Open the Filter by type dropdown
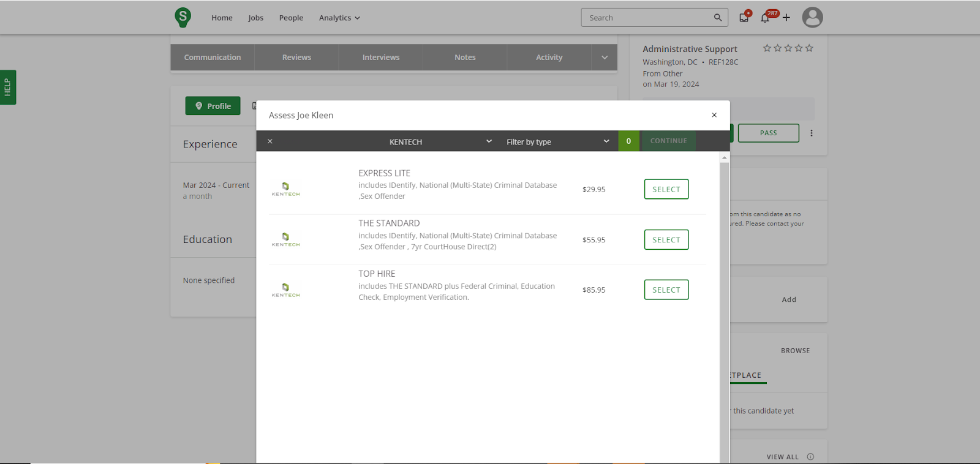Screen dimensions: 980x464 (x=557, y=141)
